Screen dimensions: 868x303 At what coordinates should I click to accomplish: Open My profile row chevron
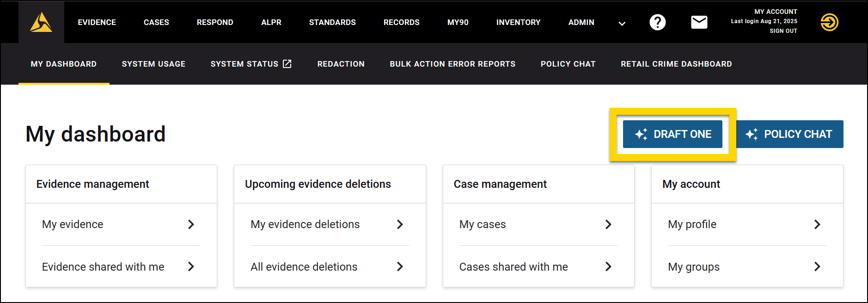click(x=817, y=224)
